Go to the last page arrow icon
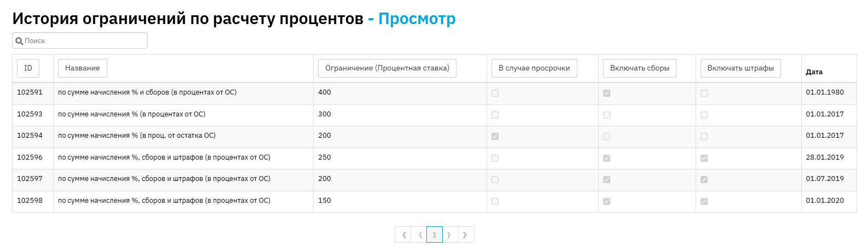Screen dimensions: 868x252 [466, 235]
